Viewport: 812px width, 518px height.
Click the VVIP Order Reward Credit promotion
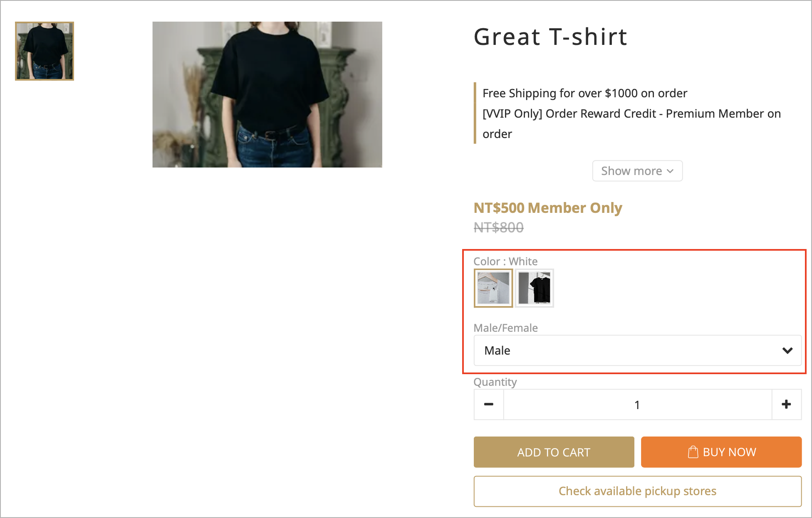point(631,123)
